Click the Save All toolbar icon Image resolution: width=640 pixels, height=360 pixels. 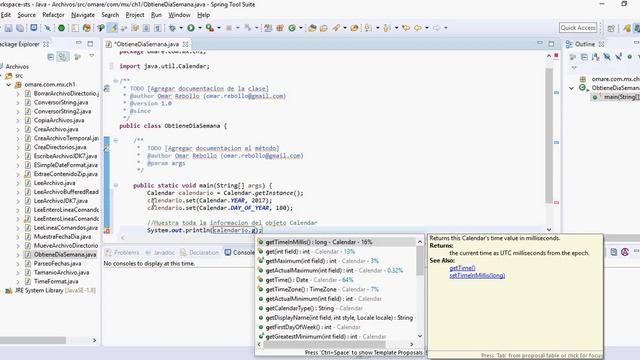point(20,28)
